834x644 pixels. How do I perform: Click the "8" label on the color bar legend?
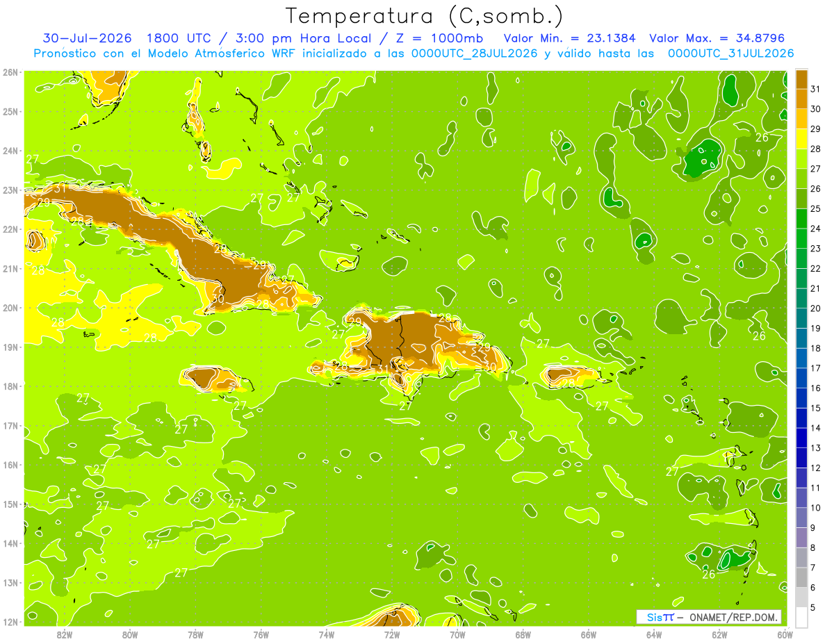tap(813, 547)
